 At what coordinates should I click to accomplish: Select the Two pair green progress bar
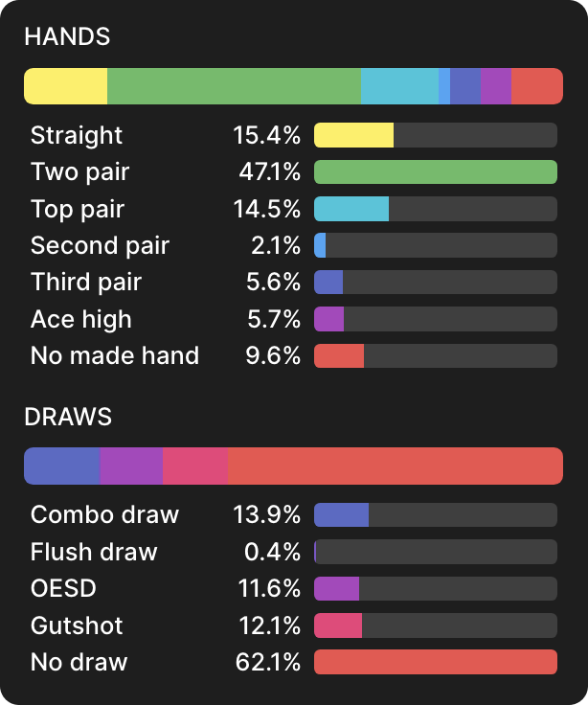coord(435,172)
